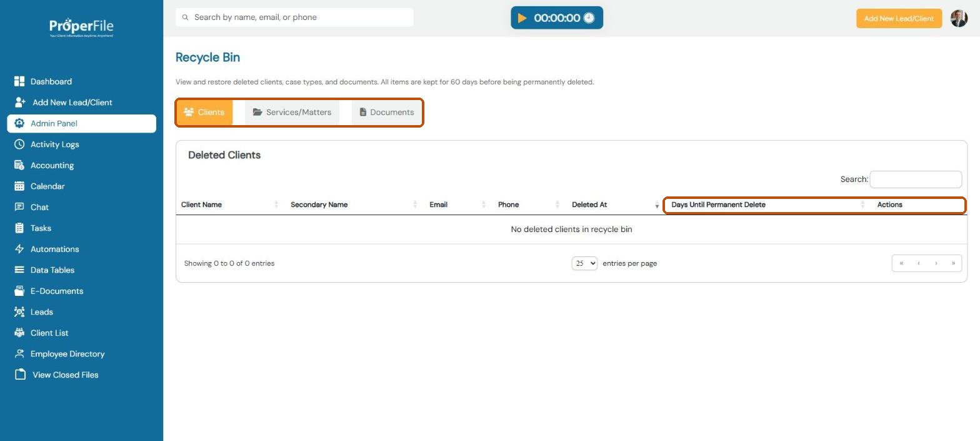Sort by Client Name column
Viewport: 980px width, 441px height.
coord(229,205)
